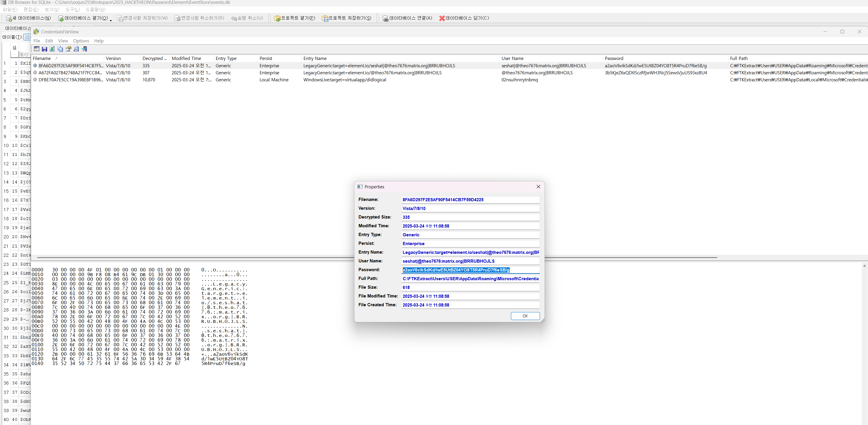Open the Edit menu in CredentialsFileView
This screenshot has height=425, width=868.
[49, 41]
